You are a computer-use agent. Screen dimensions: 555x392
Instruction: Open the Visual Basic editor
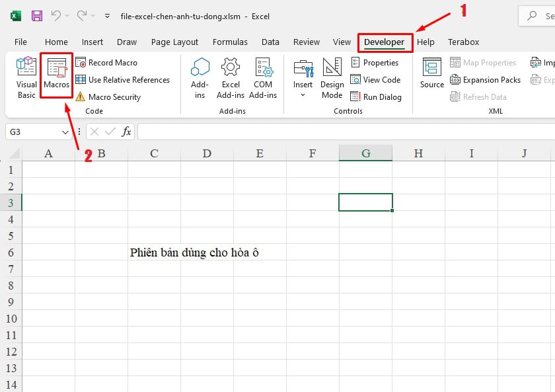(26, 78)
